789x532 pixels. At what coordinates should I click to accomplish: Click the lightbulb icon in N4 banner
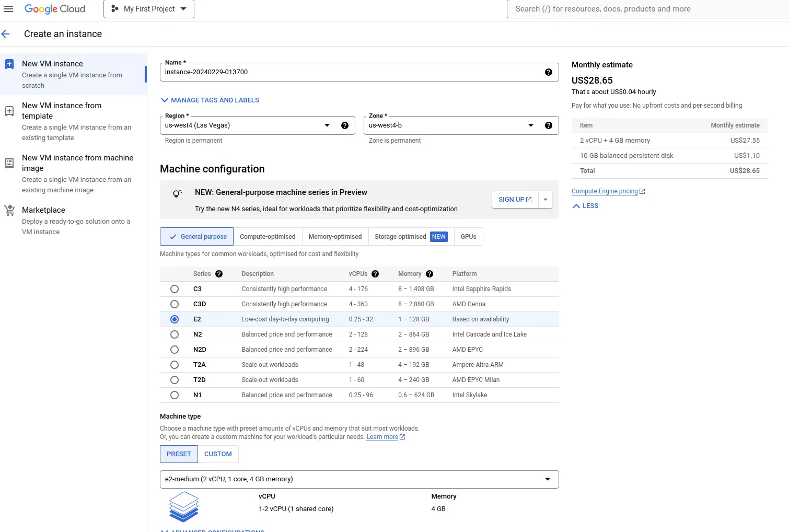tap(177, 194)
